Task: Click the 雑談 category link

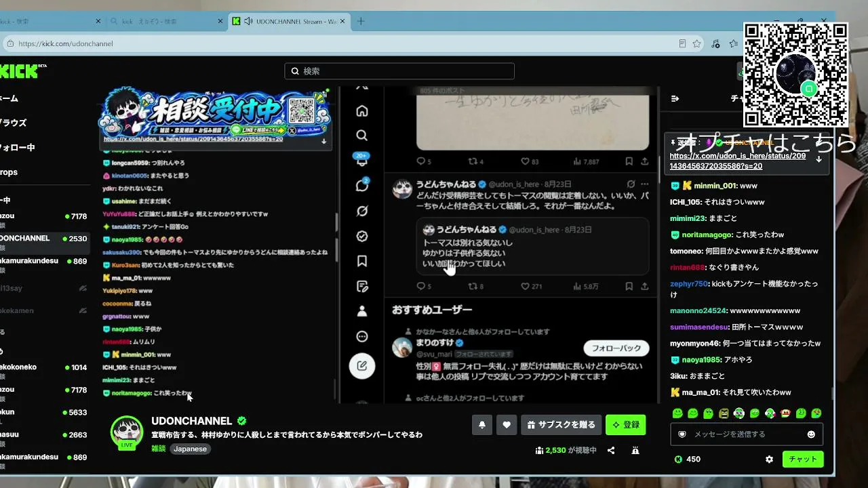Action: pyautogui.click(x=158, y=449)
